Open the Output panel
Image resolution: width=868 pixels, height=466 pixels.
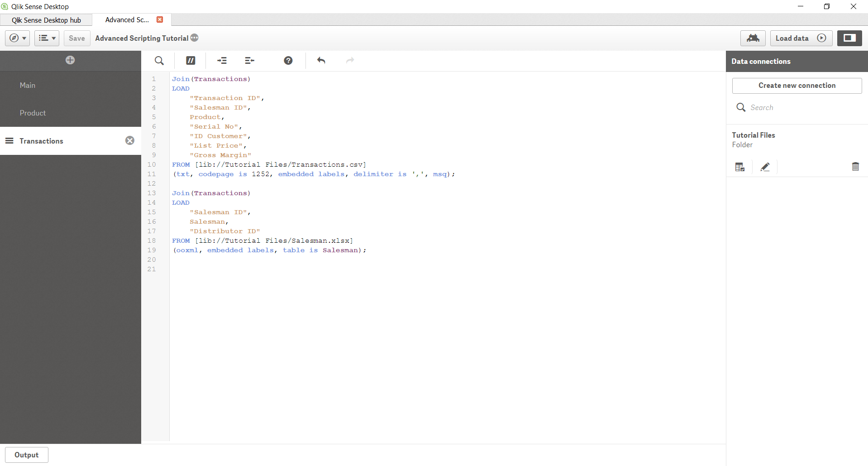pyautogui.click(x=27, y=455)
